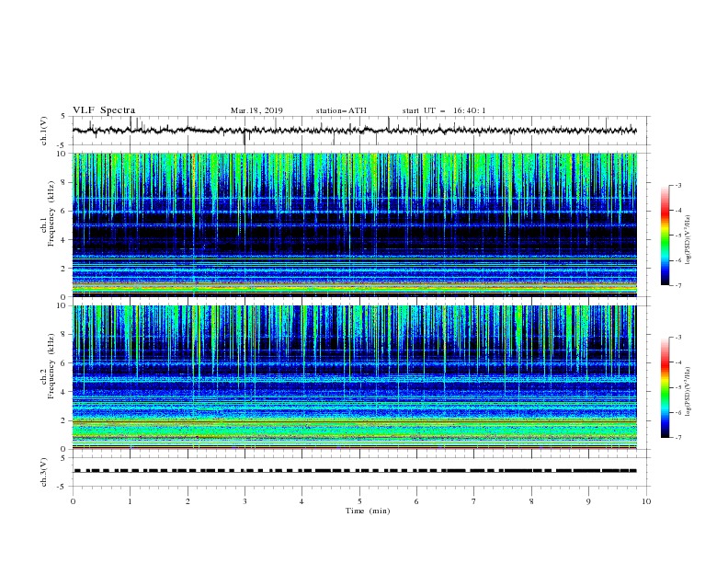
Task: Click the "ch.3(V)" y-axis label
Action: 44,472
